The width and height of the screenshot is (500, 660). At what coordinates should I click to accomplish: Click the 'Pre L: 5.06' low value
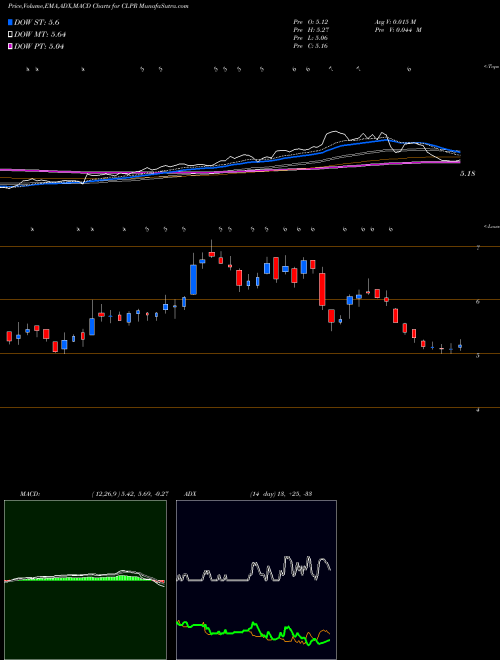311,38
